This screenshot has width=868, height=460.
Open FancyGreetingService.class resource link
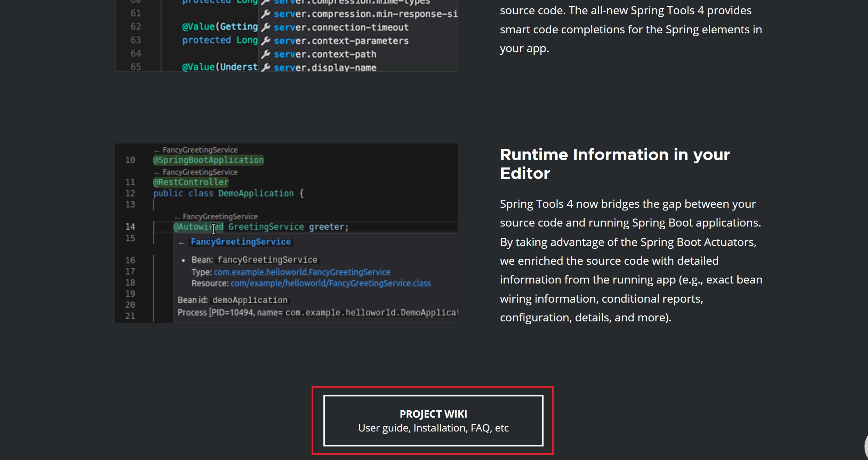click(x=330, y=284)
